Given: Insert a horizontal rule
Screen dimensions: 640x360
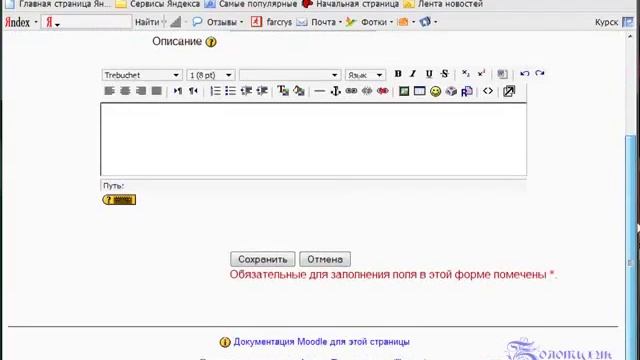Looking at the screenshot, I should (x=320, y=91).
